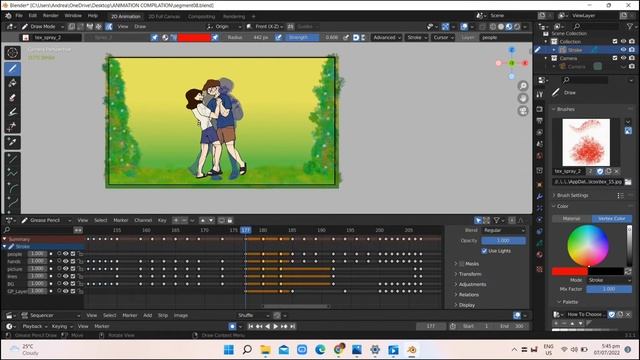Viewport: 640px width, 360px height.
Task: Hide the people layer with eye icon
Action: point(66,254)
